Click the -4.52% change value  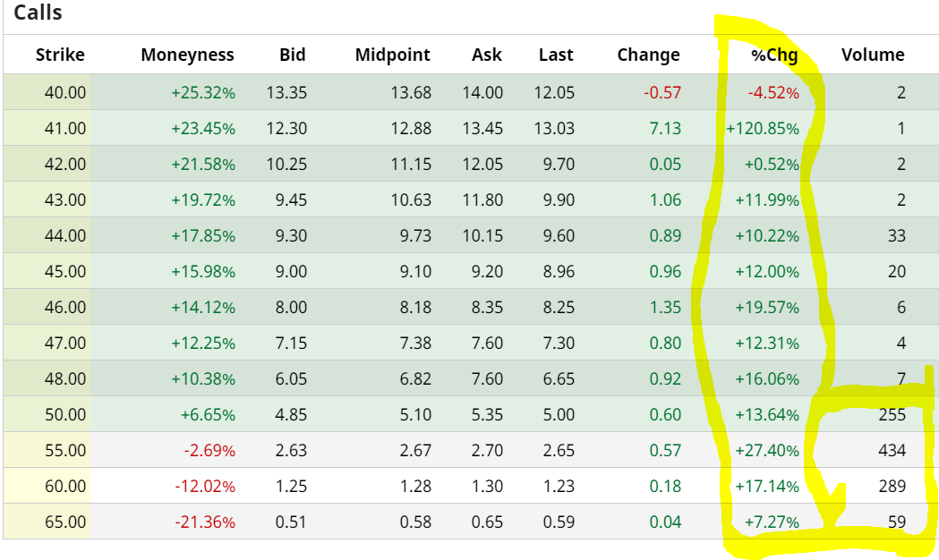click(773, 92)
